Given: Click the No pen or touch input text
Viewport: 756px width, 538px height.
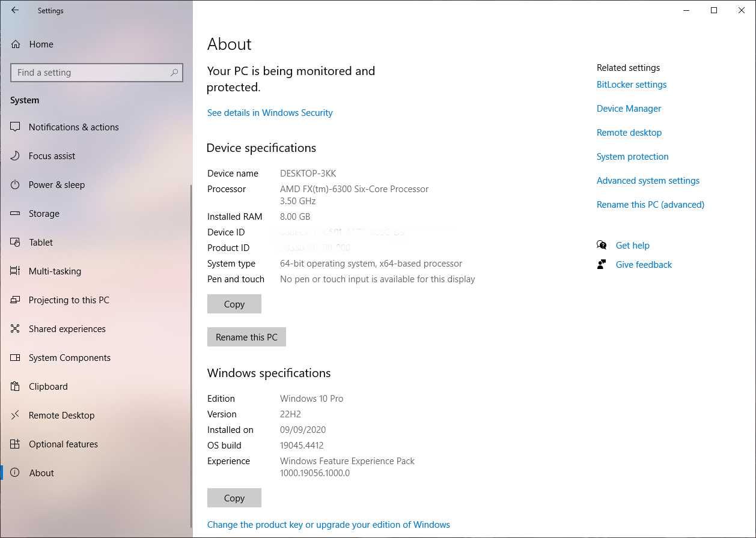Looking at the screenshot, I should click(x=377, y=279).
